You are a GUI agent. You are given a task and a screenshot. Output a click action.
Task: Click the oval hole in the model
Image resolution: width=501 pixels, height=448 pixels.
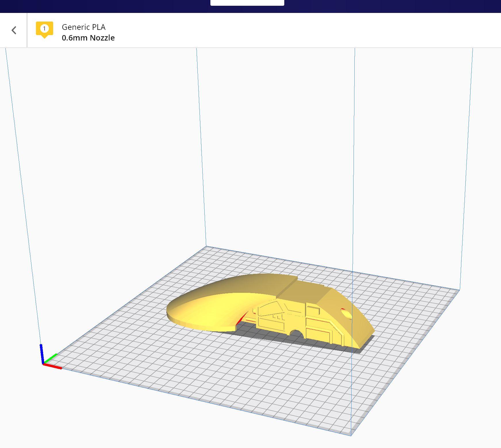point(346,313)
